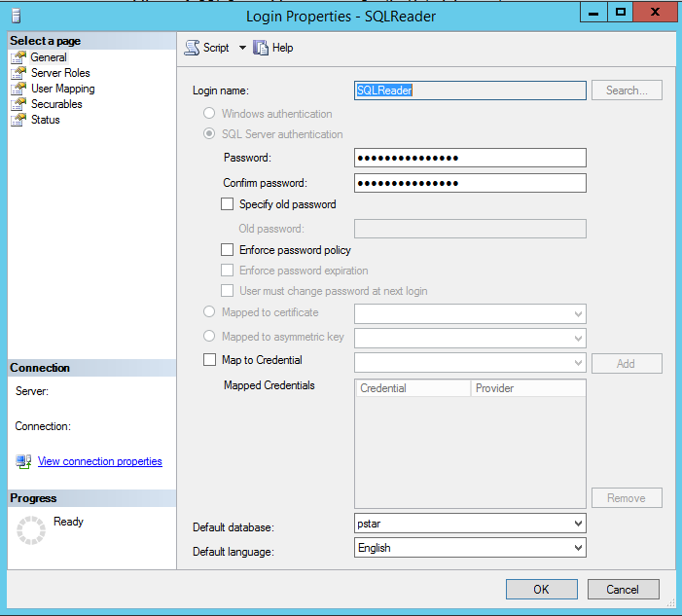Image resolution: width=682 pixels, height=616 pixels.
Task: Click the General page icon
Action: pyautogui.click(x=18, y=57)
